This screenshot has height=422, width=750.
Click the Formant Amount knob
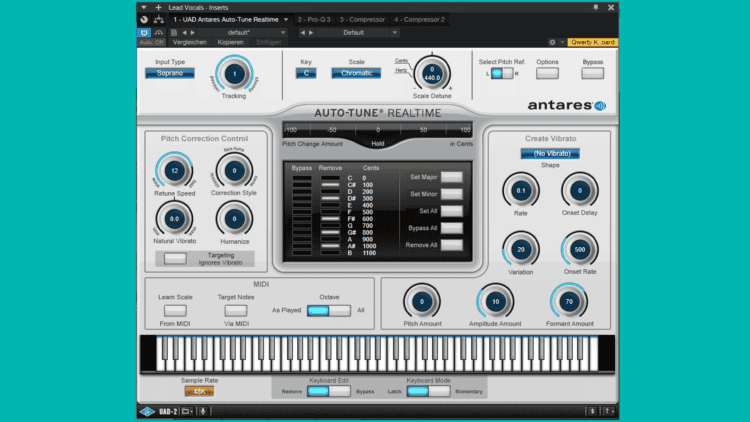(569, 301)
